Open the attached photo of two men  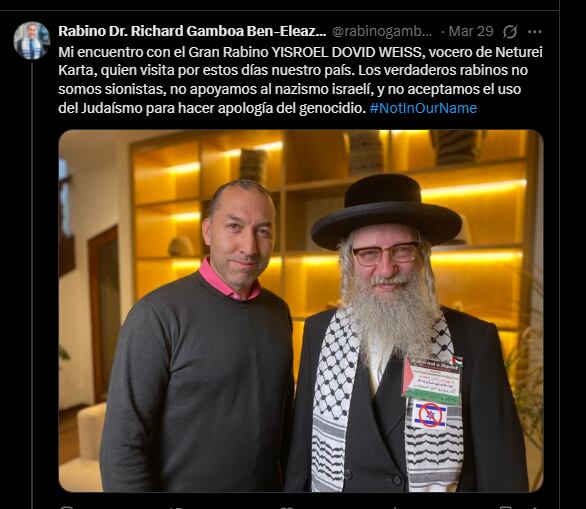pos(301,311)
